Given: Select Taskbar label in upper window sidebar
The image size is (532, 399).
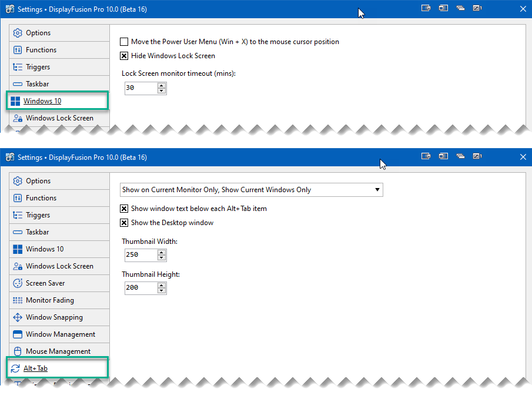Looking at the screenshot, I should (x=37, y=84).
